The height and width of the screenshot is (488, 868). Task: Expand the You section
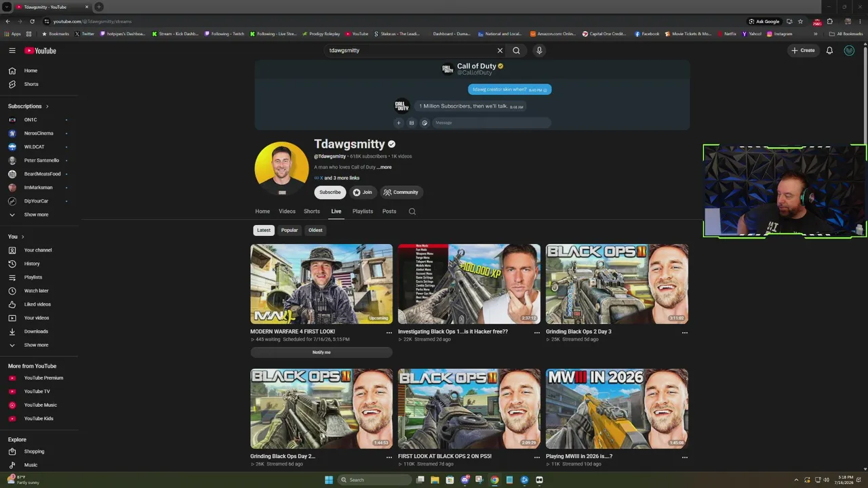click(16, 237)
